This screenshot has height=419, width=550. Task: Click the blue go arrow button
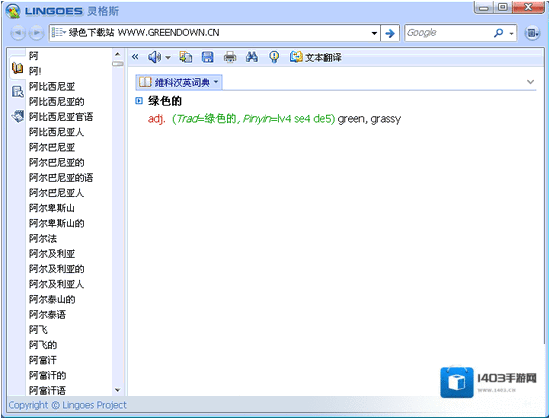click(x=390, y=33)
